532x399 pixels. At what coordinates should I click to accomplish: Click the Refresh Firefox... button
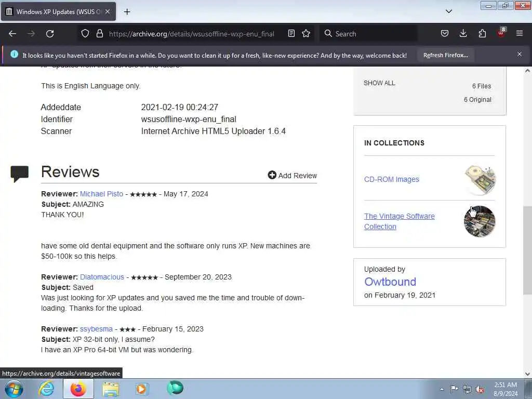445,55
